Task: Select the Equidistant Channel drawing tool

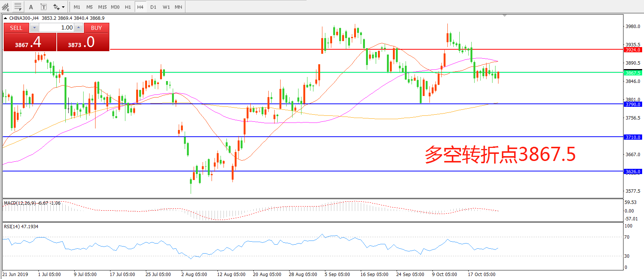Action: click(6, 7)
